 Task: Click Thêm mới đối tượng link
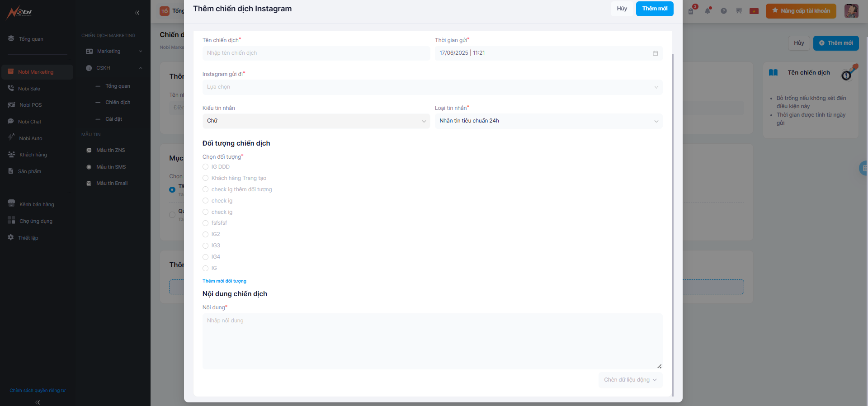coord(224,281)
